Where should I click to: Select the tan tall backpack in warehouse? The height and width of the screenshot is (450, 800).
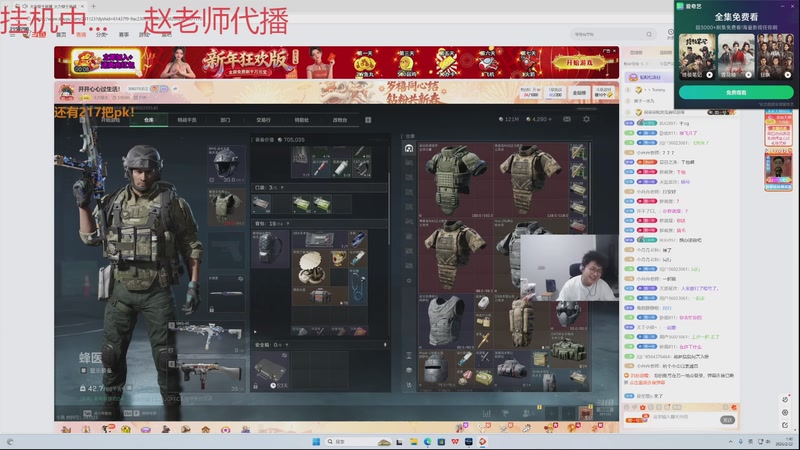pos(521,321)
